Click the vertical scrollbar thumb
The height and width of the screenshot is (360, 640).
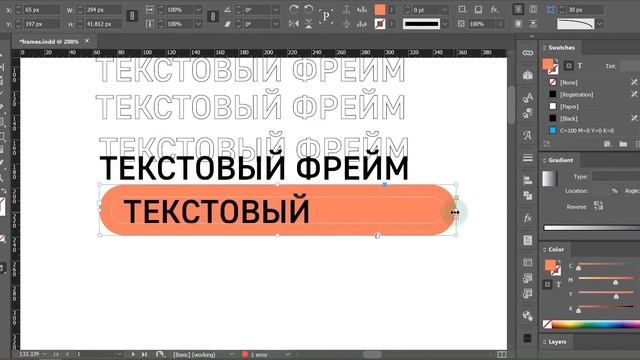coord(511,104)
